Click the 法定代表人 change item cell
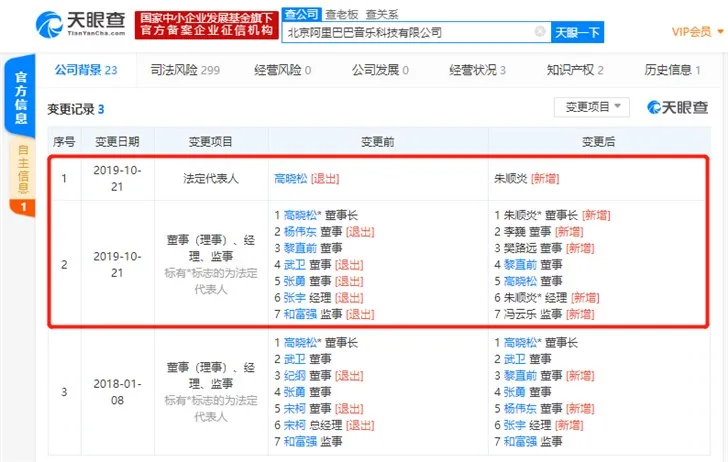Image resolution: width=728 pixels, height=462 pixels. click(210, 178)
